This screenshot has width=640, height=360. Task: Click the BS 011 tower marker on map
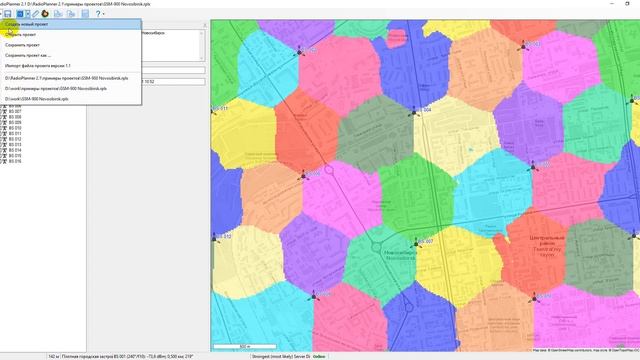point(214,111)
